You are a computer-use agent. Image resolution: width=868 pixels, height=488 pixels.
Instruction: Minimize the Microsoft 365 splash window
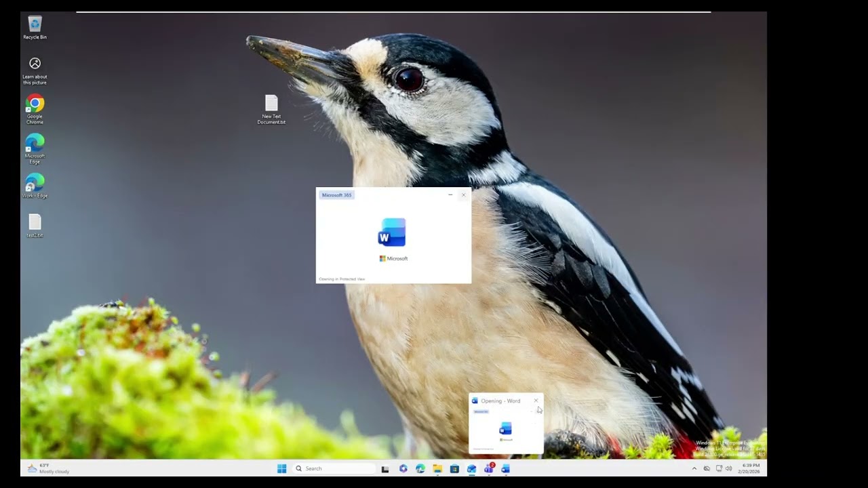point(450,195)
